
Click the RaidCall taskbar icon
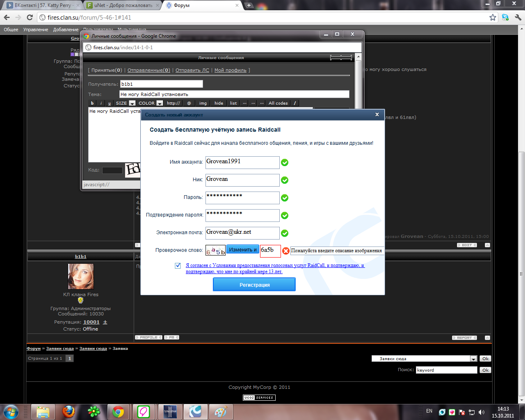coord(196,411)
